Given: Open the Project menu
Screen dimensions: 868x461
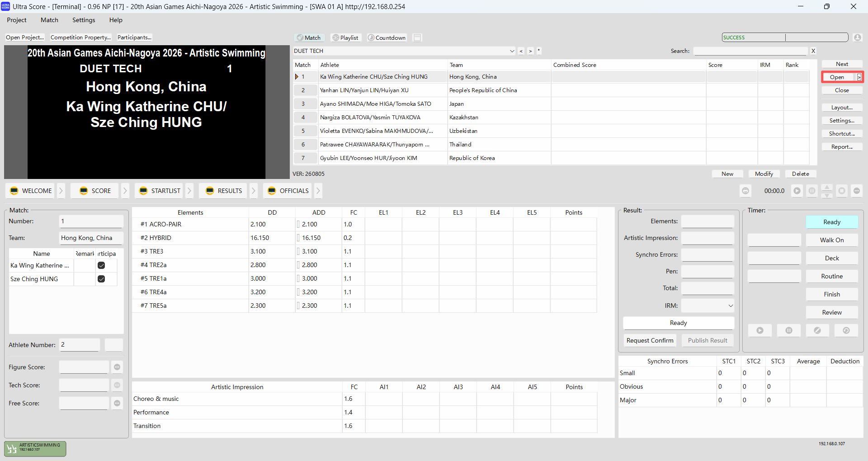Looking at the screenshot, I should click(17, 20).
